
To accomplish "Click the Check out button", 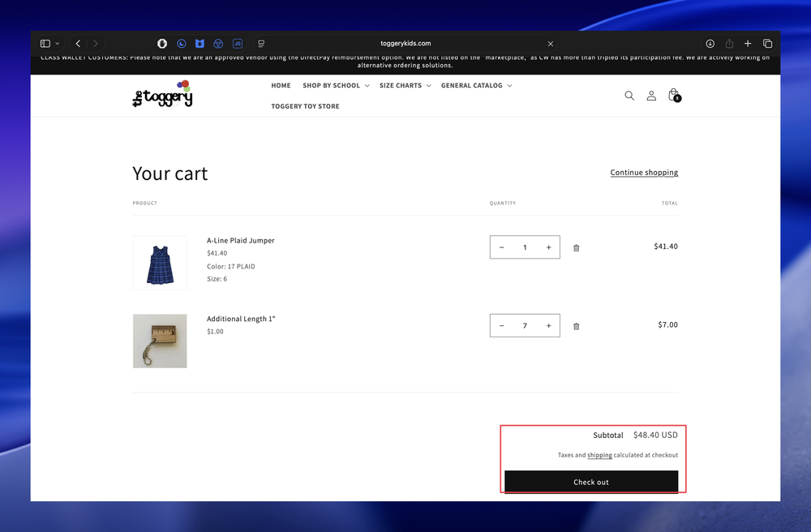I will (591, 482).
